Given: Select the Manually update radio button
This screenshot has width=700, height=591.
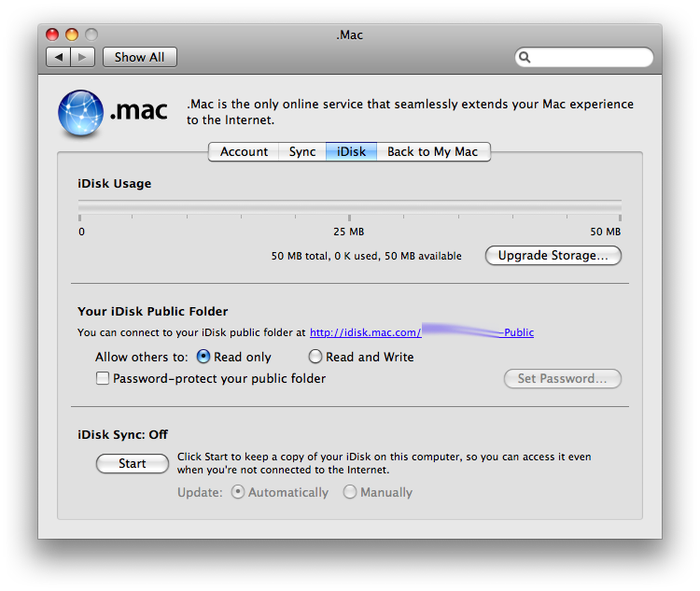Looking at the screenshot, I should [350, 492].
